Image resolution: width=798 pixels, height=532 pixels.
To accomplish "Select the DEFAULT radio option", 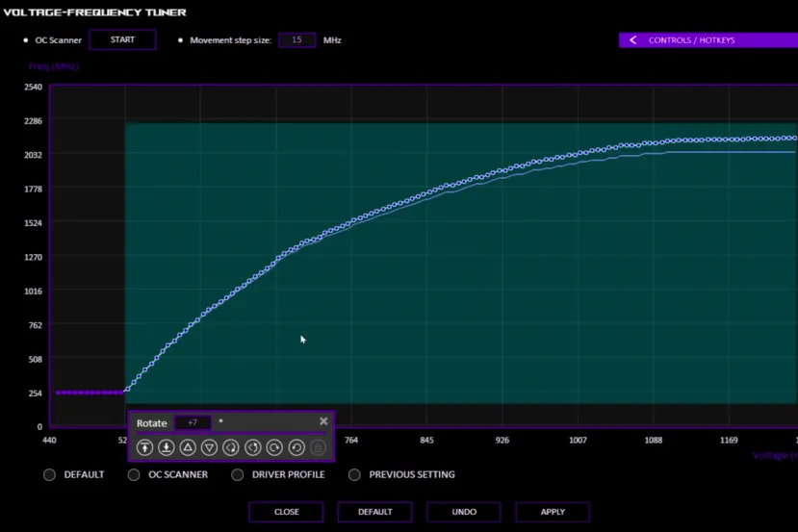I will 49,475.
